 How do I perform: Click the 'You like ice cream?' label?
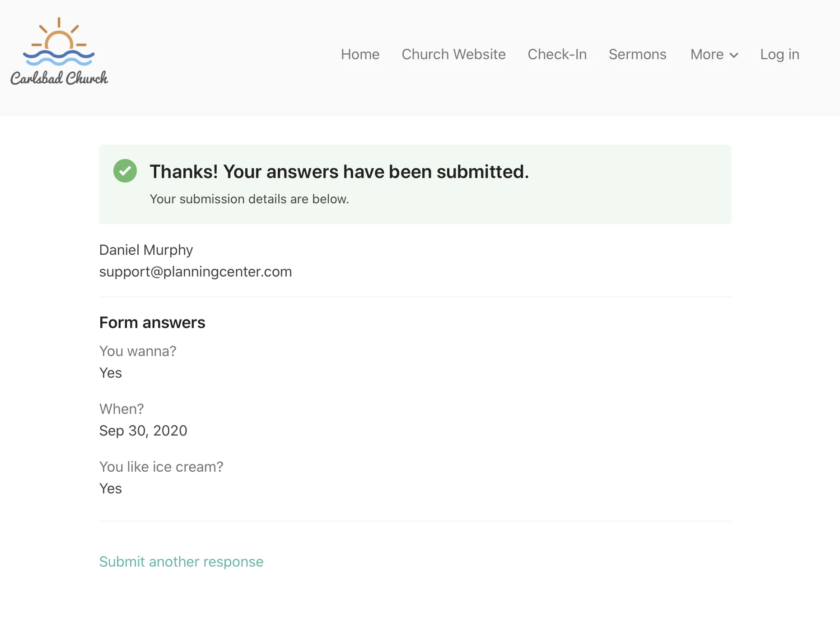(x=161, y=467)
